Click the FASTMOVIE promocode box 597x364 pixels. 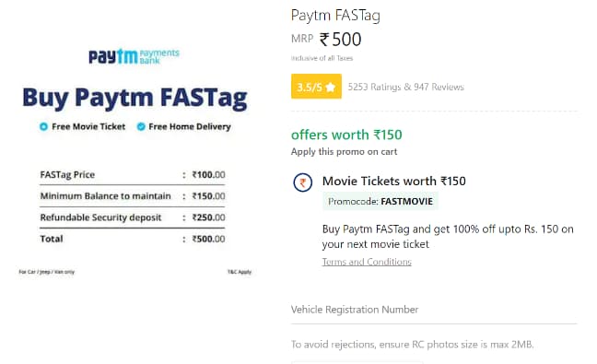[380, 202]
